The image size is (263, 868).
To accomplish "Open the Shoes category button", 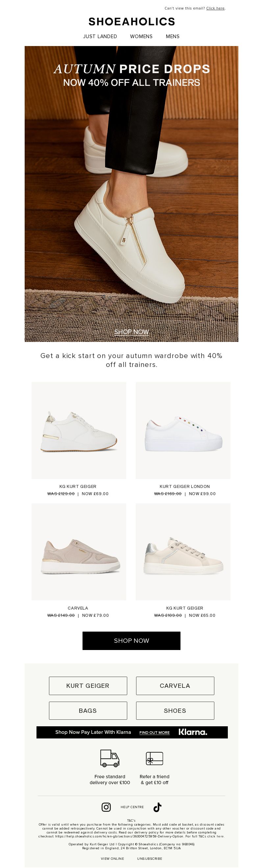I will [175, 710].
